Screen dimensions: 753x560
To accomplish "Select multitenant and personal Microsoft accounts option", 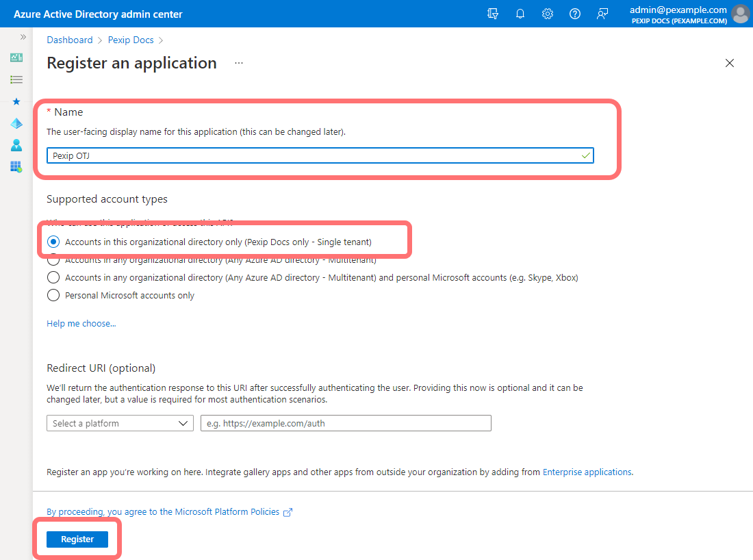I will [53, 278].
